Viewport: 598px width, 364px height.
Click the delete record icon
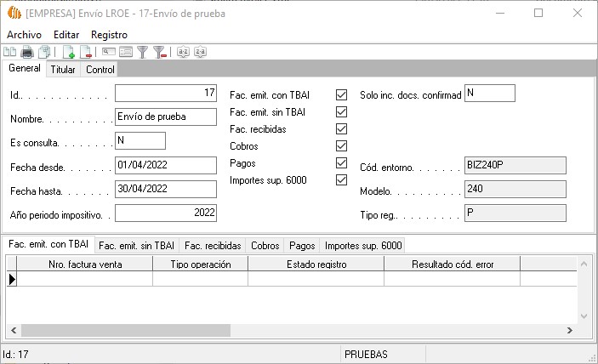[x=86, y=52]
